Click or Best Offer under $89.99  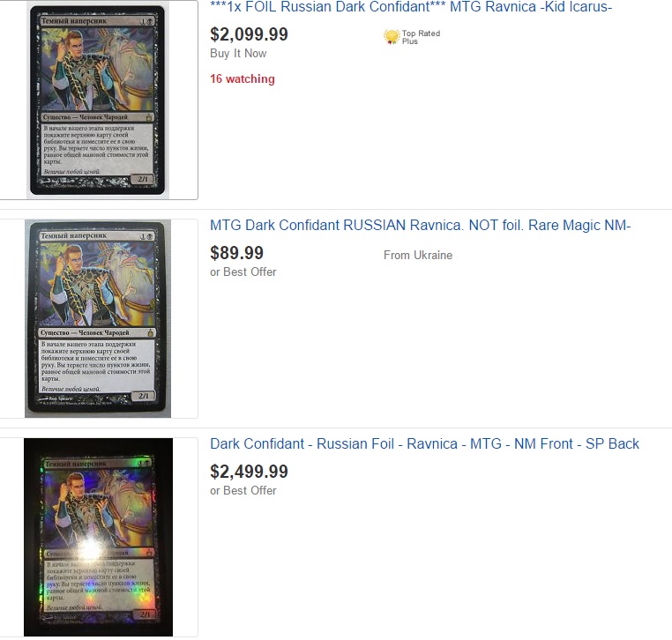[243, 272]
